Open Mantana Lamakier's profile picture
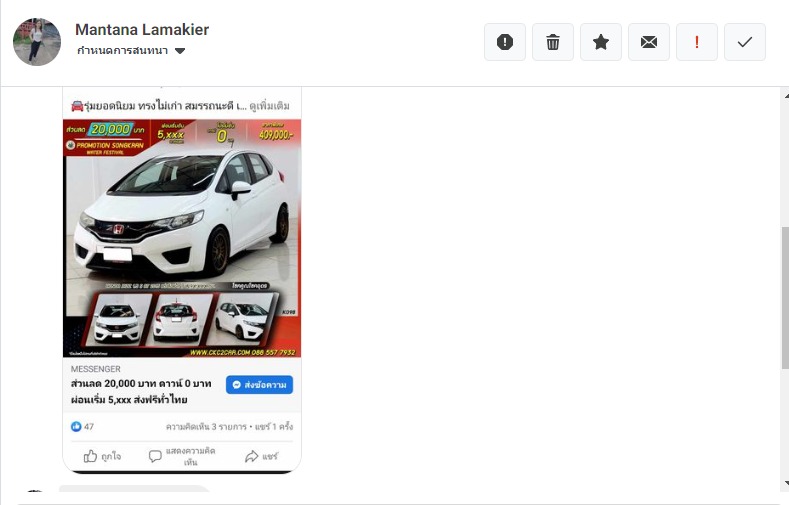Viewport: 789px width, 505px height. click(x=37, y=42)
